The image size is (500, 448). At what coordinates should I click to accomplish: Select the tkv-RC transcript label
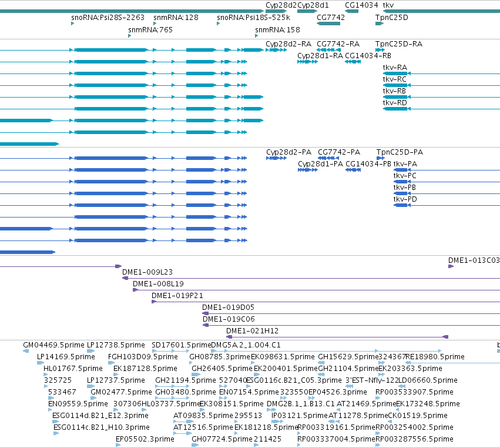click(394, 79)
